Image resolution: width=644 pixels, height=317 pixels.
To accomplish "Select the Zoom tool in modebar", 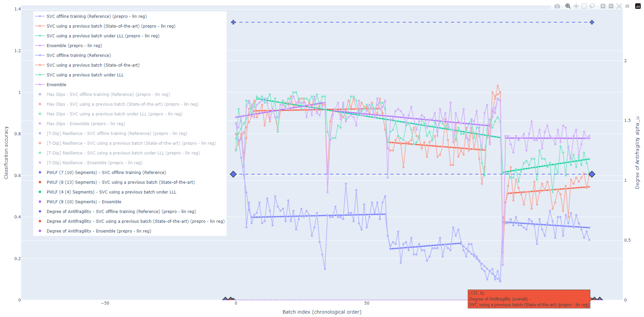I will click(x=568, y=6).
